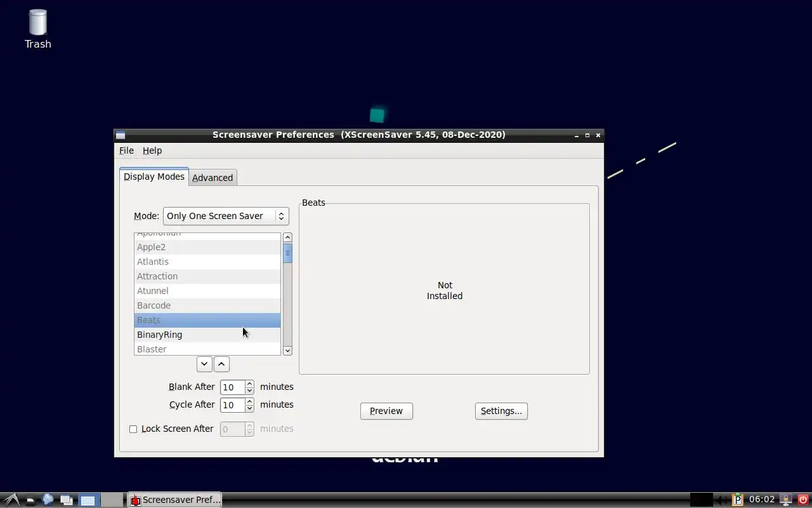
Task: Click the Blank After minutes field
Action: (x=232, y=387)
